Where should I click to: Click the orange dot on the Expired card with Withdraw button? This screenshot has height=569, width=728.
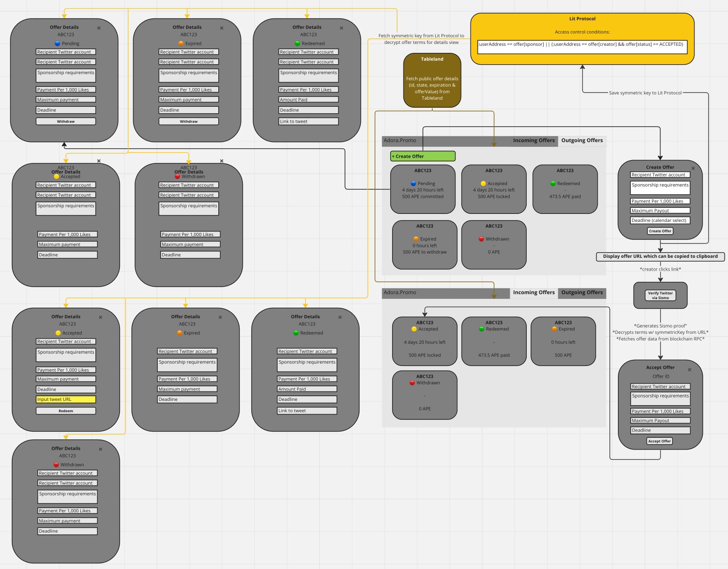(x=181, y=43)
